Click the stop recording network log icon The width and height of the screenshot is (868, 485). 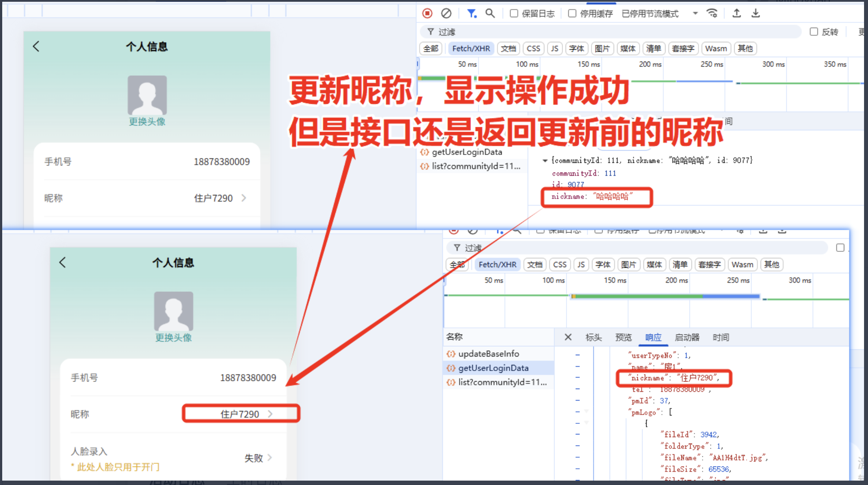[x=427, y=13]
